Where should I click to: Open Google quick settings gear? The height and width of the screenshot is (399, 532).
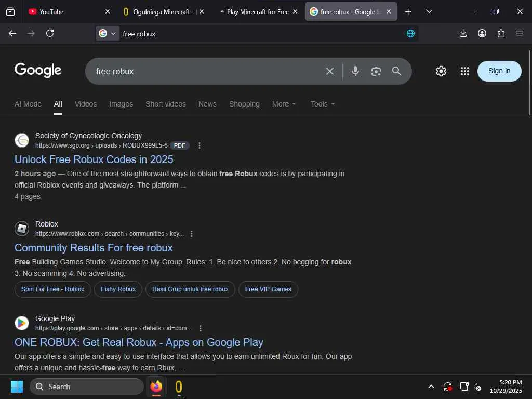pos(441,71)
